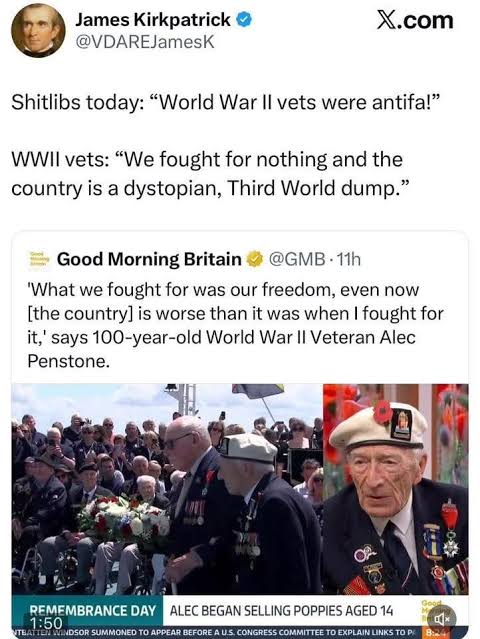This screenshot has height=639, width=480.
Task: Click the veteran close-up on the video's right side
Action: pos(395,489)
